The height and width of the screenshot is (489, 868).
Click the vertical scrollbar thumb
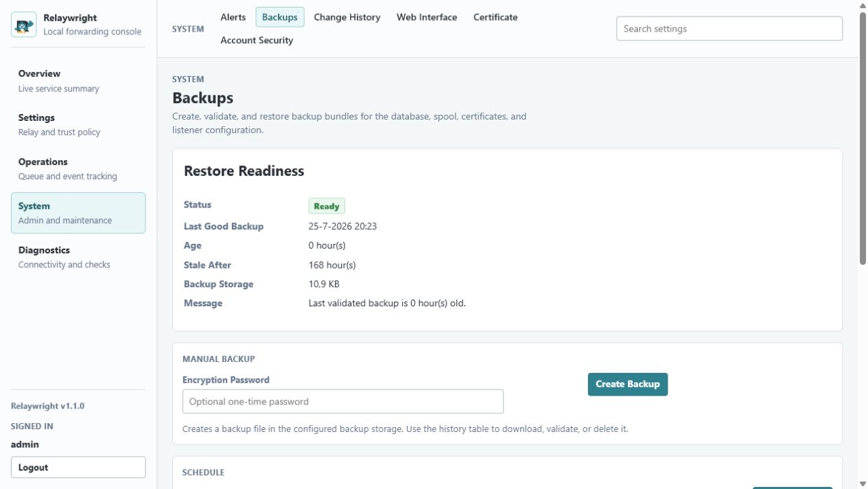863,138
